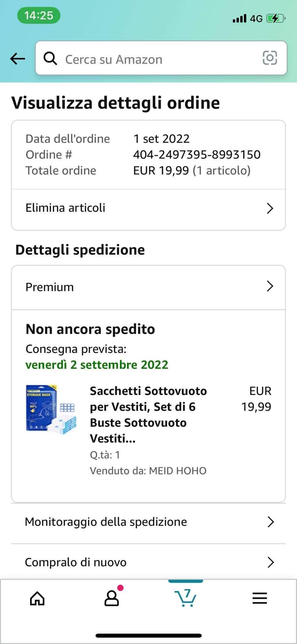Viewport: 297px width, 644px height.
Task: Select Premium shipping row
Action: click(50, 287)
